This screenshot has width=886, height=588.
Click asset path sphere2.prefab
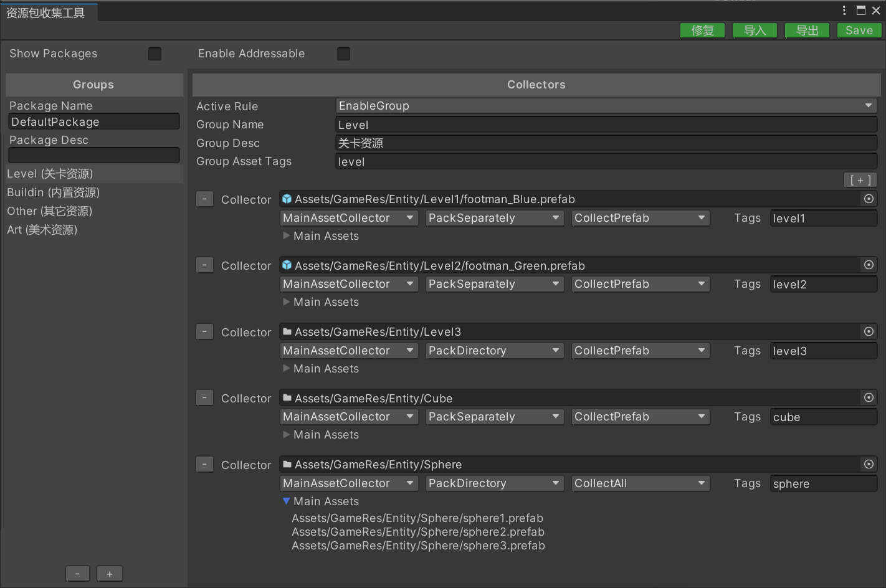pos(418,532)
